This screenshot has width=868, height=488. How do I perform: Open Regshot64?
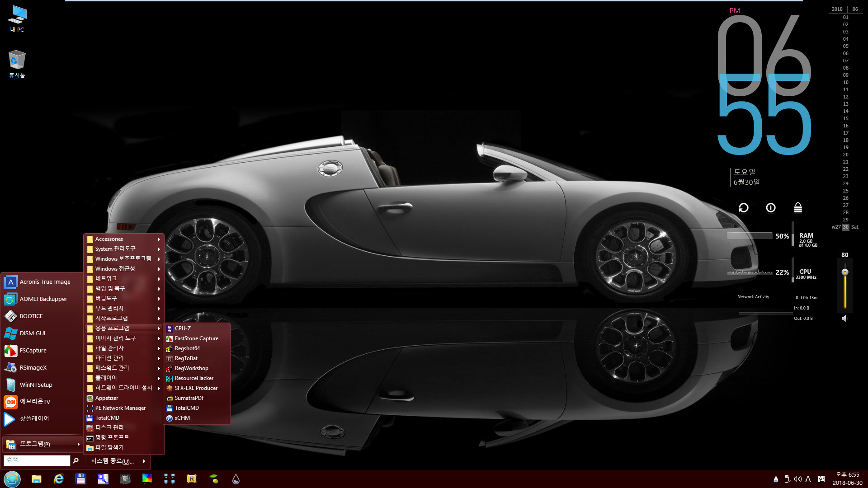pyautogui.click(x=197, y=348)
